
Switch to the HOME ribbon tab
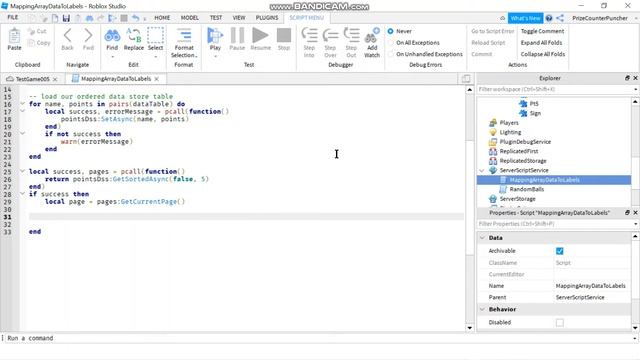click(x=162, y=18)
